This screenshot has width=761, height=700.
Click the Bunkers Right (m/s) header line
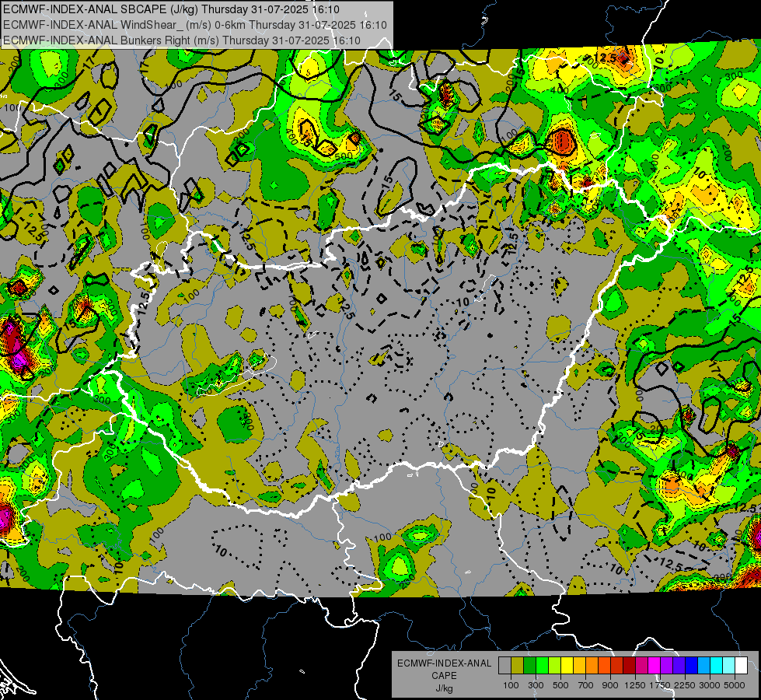click(182, 40)
